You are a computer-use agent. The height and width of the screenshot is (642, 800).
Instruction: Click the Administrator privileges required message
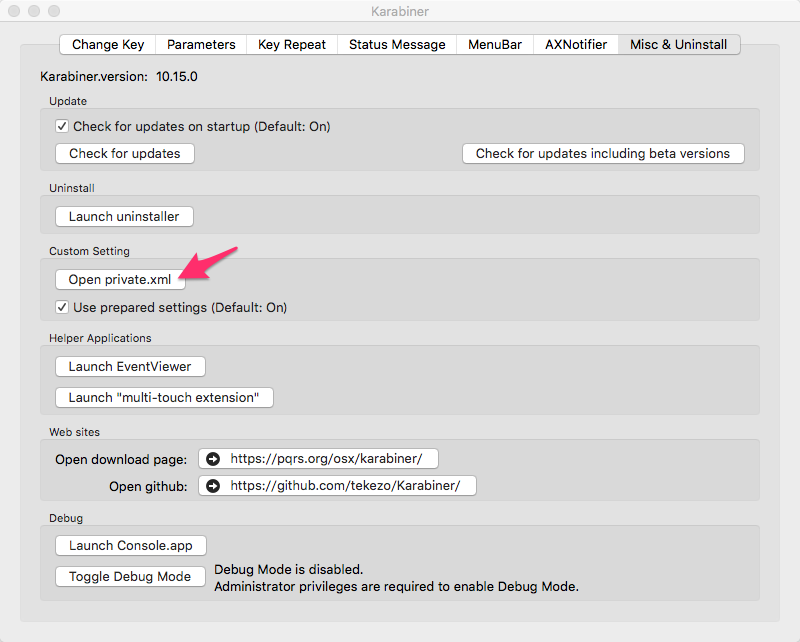click(396, 587)
